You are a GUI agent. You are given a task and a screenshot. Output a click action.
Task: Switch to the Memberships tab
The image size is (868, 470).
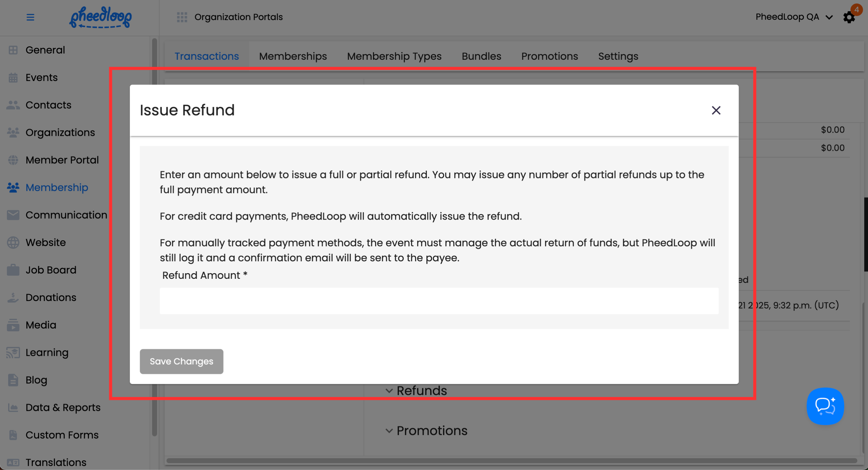[x=293, y=56]
